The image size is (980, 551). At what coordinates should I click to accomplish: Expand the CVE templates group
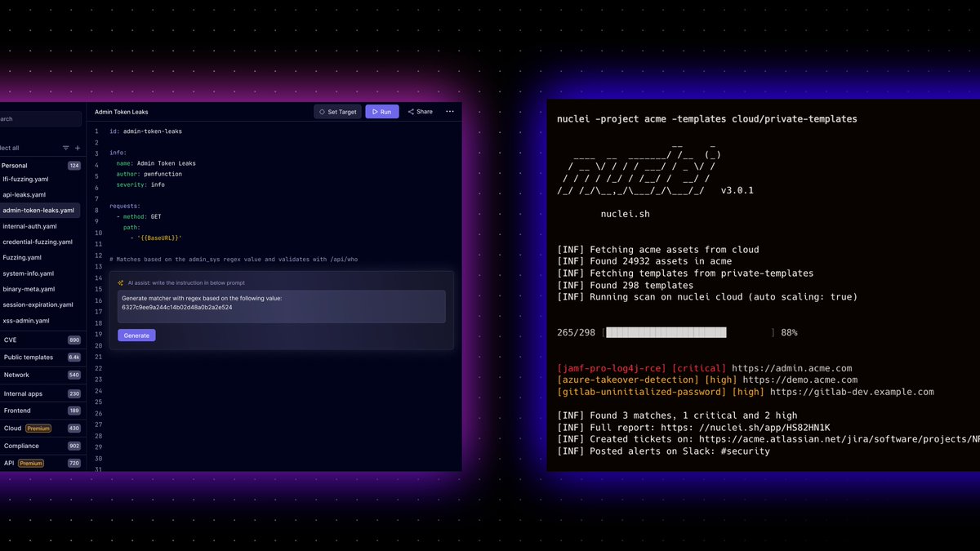click(40, 340)
